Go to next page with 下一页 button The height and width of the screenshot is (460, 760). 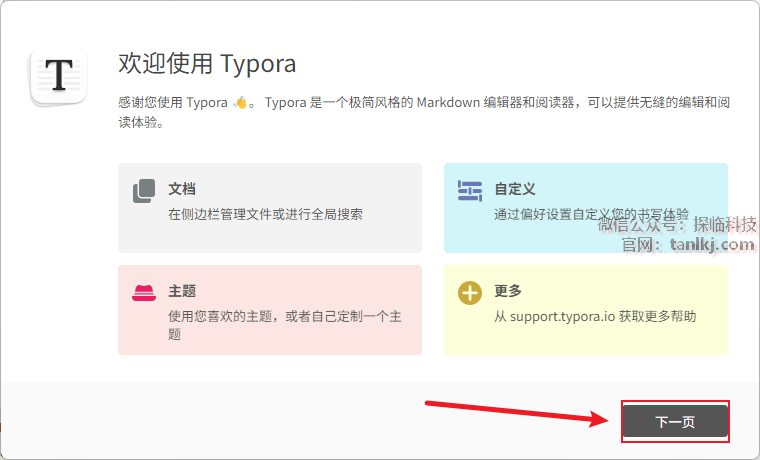(x=675, y=422)
